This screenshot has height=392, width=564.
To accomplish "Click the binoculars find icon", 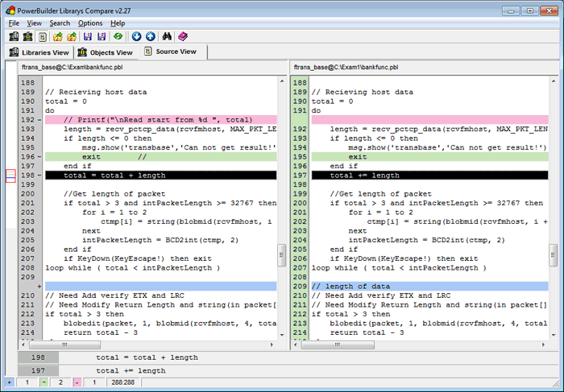I will click(168, 37).
